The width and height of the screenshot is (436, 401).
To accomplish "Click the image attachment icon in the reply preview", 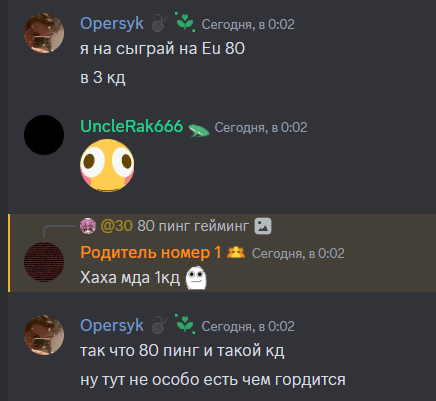I will point(263,226).
